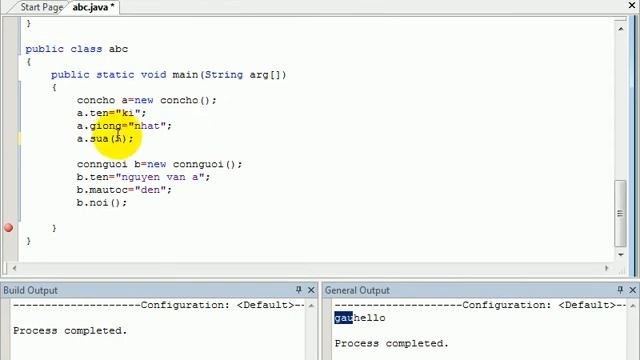640x360 pixels.
Task: Click Configuration line in Build Output
Action: pyautogui.click(x=159, y=305)
